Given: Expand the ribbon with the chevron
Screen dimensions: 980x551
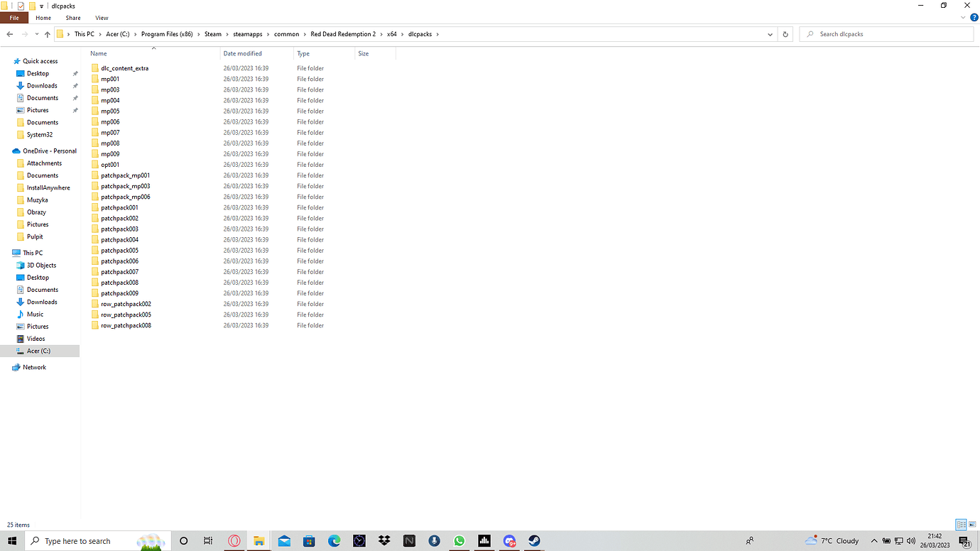Looking at the screenshot, I should pos(963,18).
